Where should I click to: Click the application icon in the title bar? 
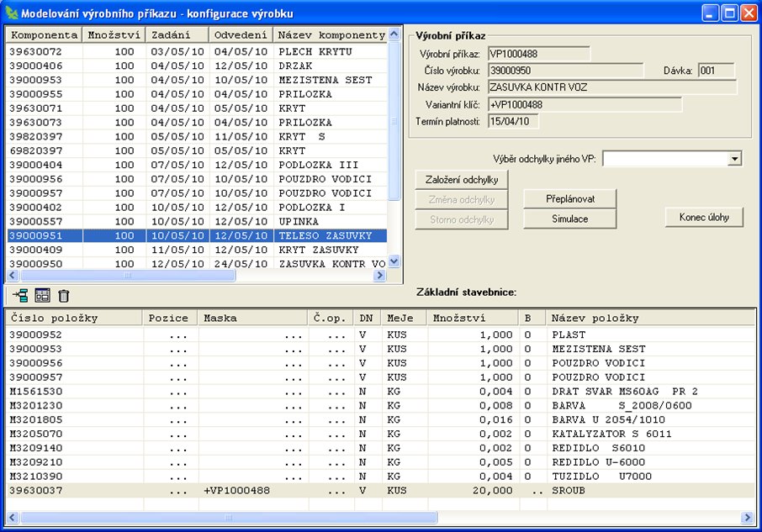click(12, 13)
